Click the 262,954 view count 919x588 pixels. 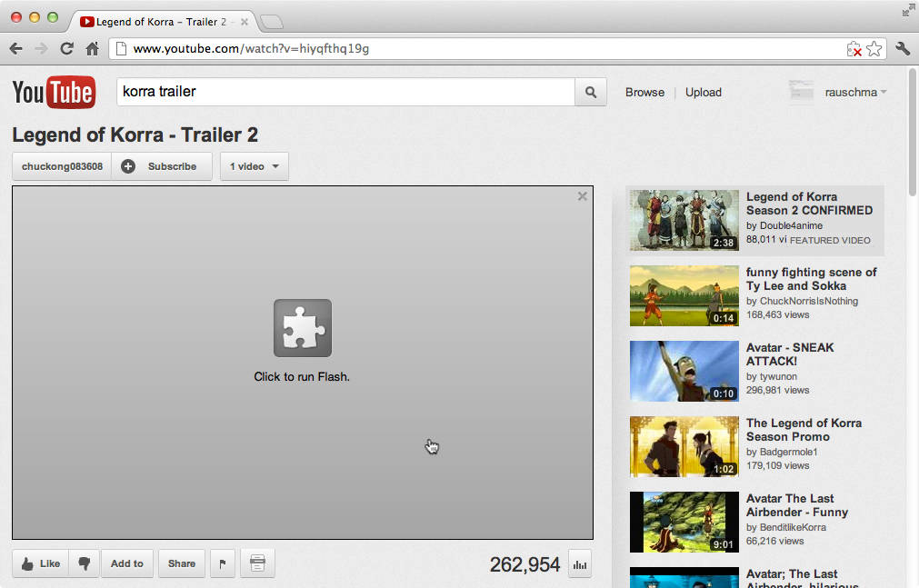point(524,564)
